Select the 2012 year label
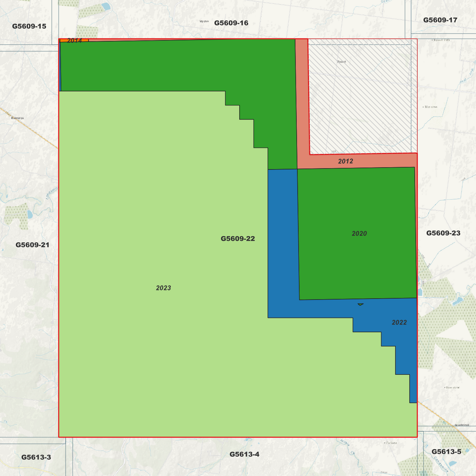The height and width of the screenshot is (476, 476). 345,161
